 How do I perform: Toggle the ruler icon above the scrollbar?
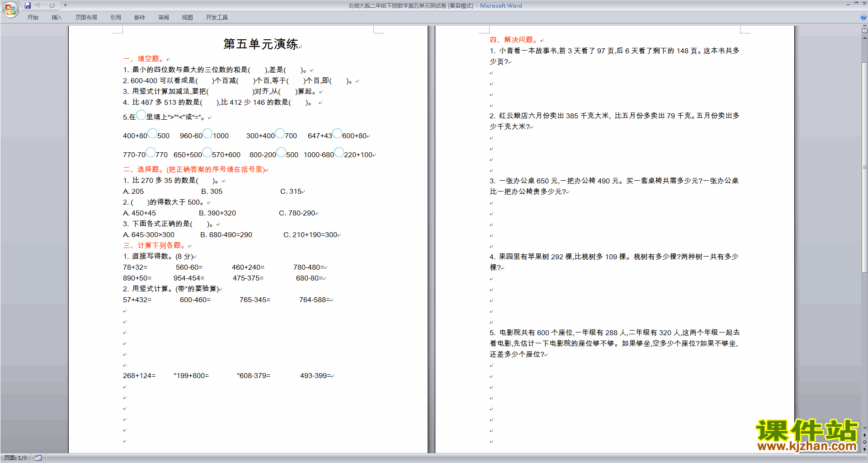click(x=865, y=31)
